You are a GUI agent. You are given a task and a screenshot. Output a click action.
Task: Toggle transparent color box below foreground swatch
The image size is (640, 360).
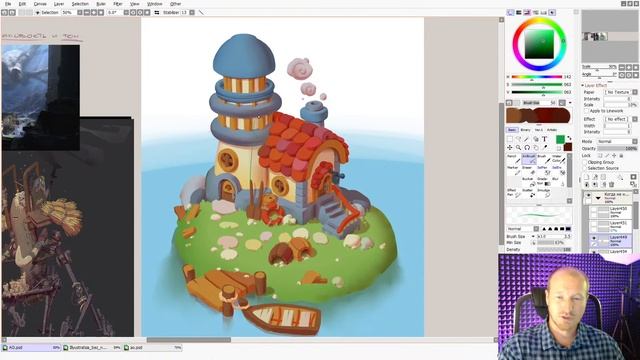point(560,148)
